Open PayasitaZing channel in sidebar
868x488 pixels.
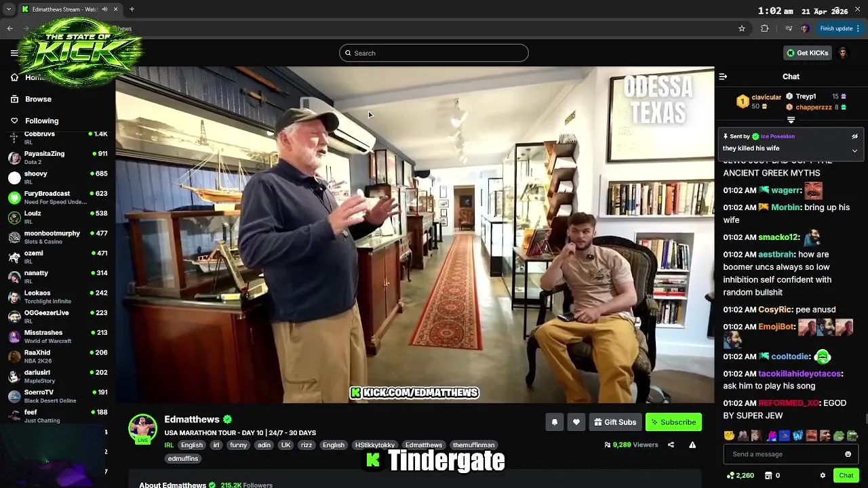[x=58, y=157]
